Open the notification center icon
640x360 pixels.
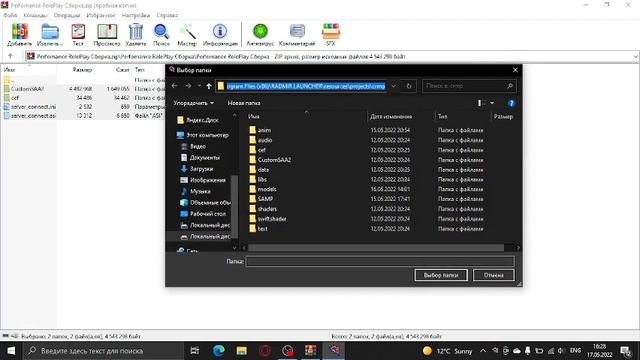click(626, 351)
